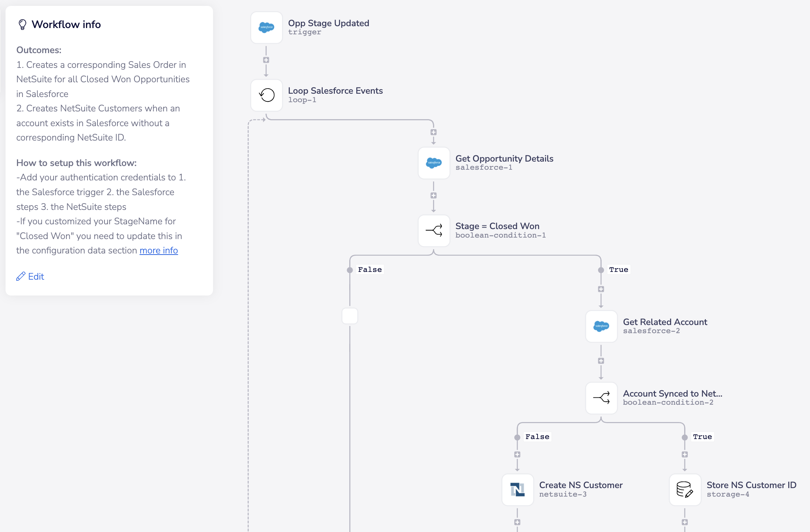Add step above Create NS Customer
810x532 pixels.
[x=517, y=455]
